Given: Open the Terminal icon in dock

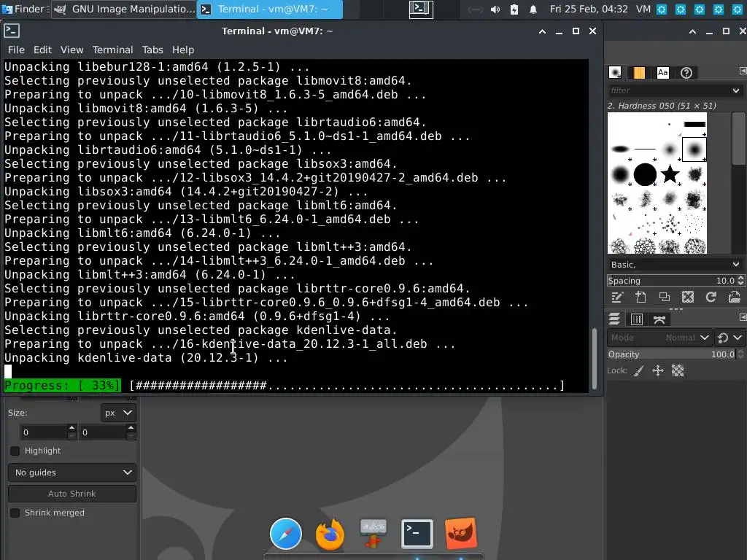Looking at the screenshot, I should [417, 533].
